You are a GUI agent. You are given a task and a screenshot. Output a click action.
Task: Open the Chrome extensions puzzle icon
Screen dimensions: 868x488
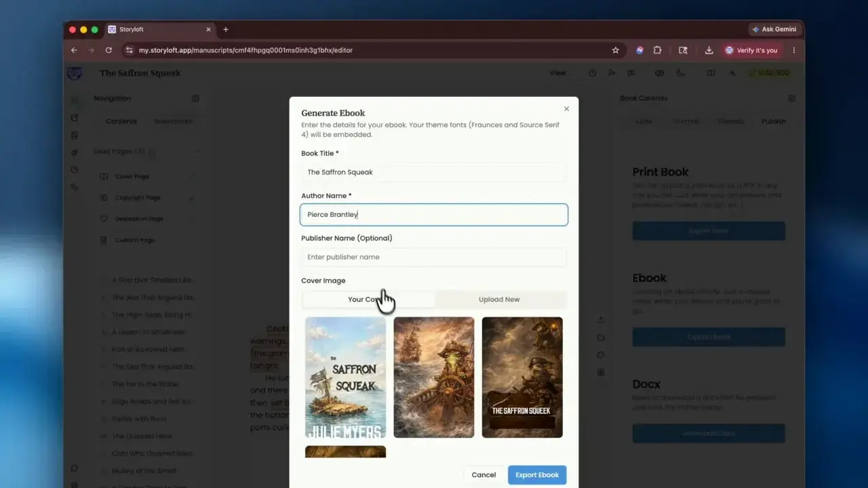tap(657, 50)
